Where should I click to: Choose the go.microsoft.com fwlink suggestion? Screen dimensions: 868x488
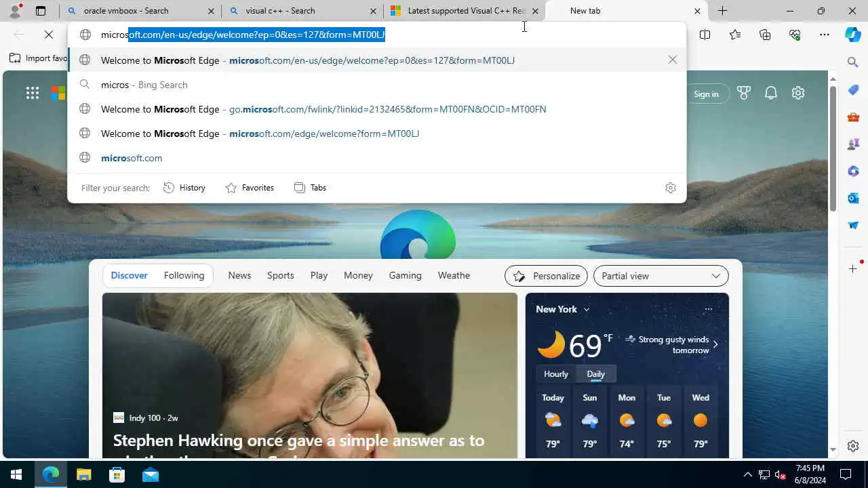pyautogui.click(x=377, y=109)
